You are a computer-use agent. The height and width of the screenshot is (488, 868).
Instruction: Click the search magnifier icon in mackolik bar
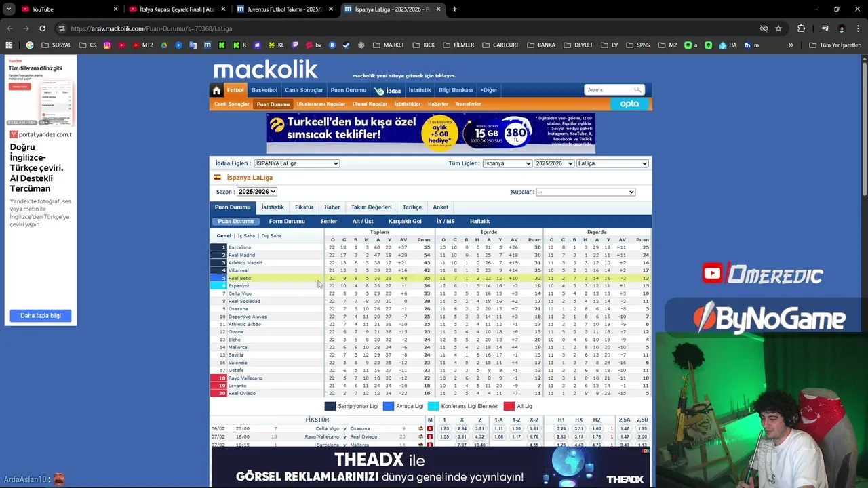[637, 89]
